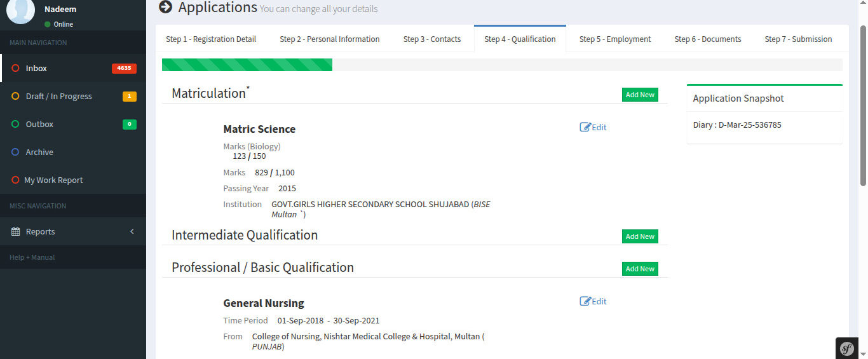
Task: Click the Matriculation section heading
Action: click(x=211, y=93)
